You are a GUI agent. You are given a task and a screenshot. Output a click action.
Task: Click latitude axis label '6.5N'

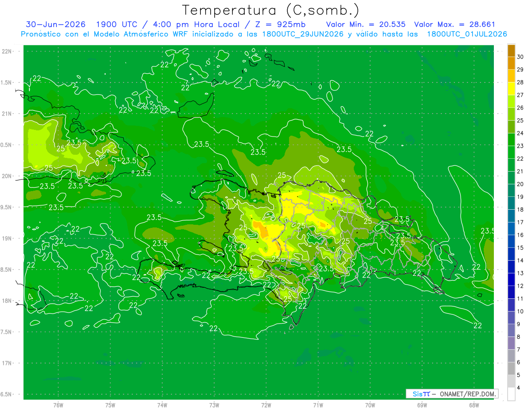click(x=7, y=394)
